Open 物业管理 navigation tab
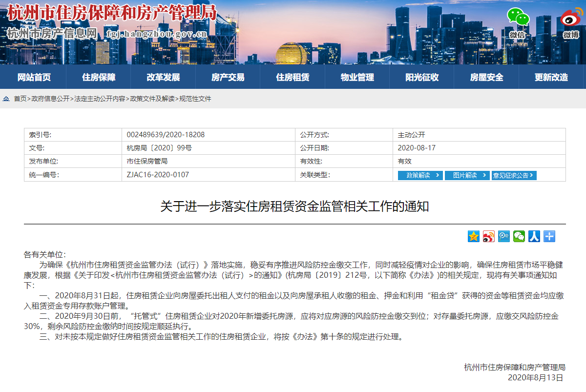586x392 pixels. click(357, 77)
